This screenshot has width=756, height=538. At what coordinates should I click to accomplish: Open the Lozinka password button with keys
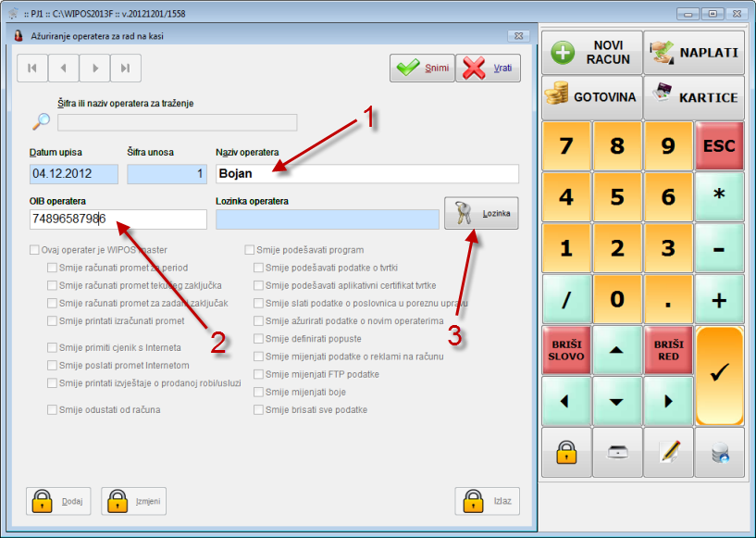[x=481, y=213]
